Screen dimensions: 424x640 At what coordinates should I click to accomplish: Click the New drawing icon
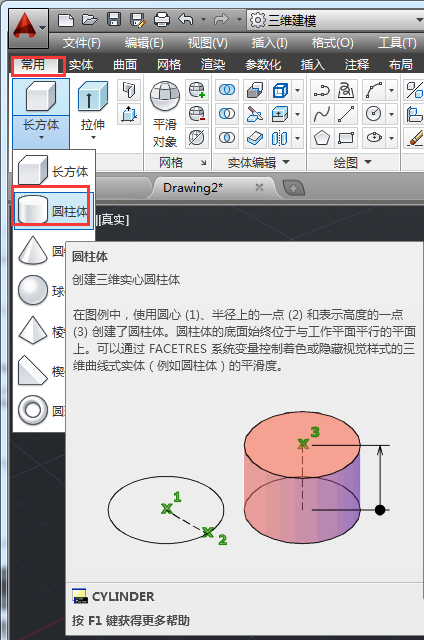tap(66, 20)
